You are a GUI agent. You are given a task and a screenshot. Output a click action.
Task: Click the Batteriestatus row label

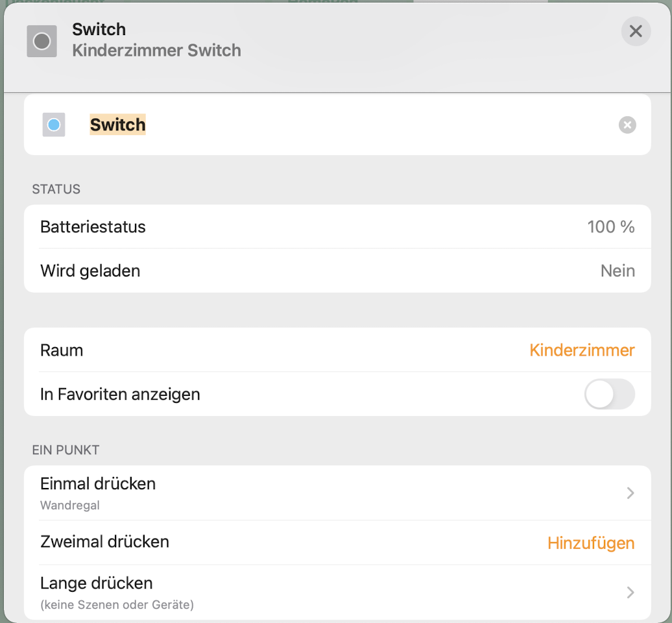[x=93, y=227]
